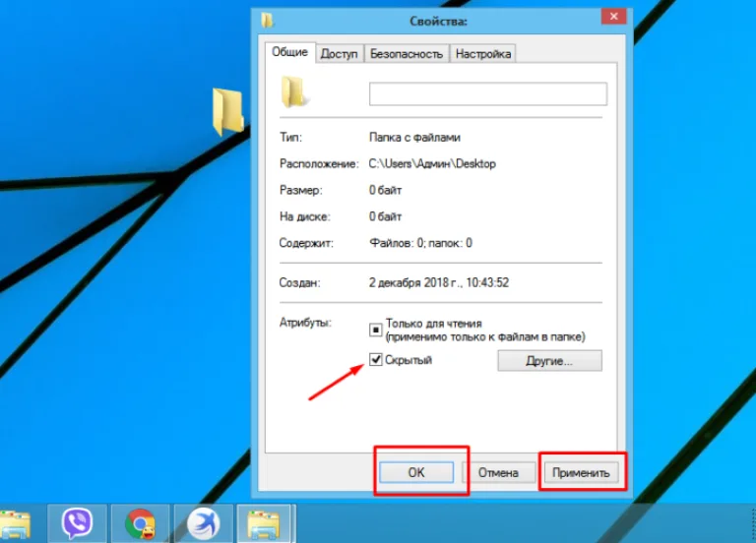The image size is (756, 543).
Task: Confirm with the OK button
Action: pos(416,472)
